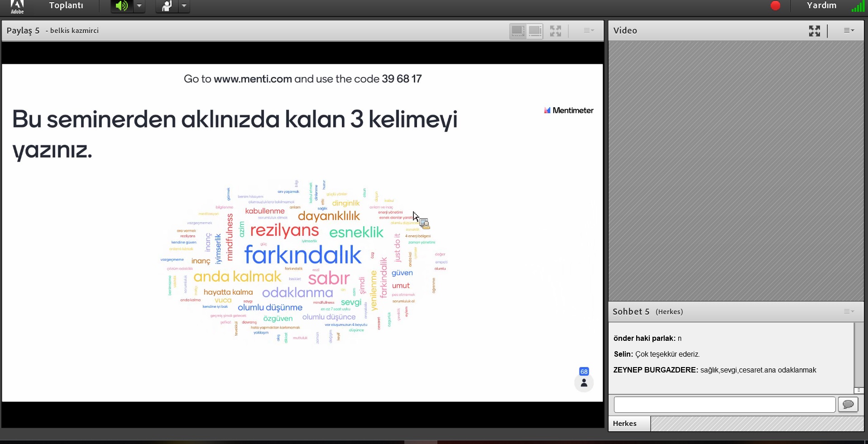Open the speaker options dropdown arrow
Viewport: 868px width, 444px height.
[x=139, y=6]
